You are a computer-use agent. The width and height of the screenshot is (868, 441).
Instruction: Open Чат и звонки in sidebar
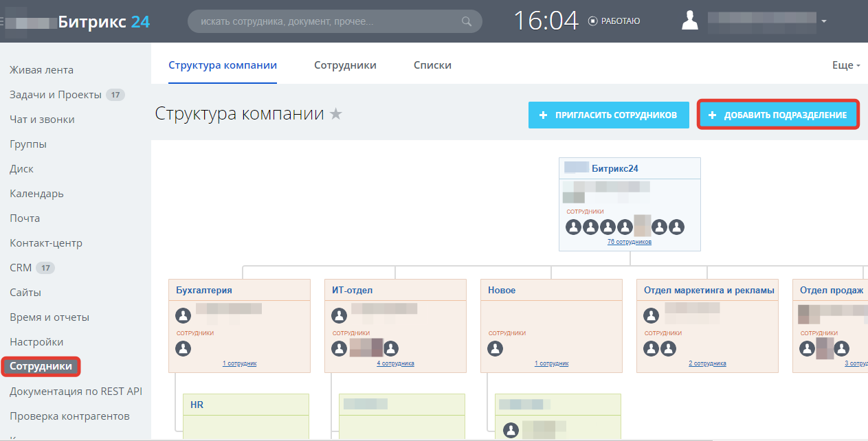pyautogui.click(x=43, y=120)
